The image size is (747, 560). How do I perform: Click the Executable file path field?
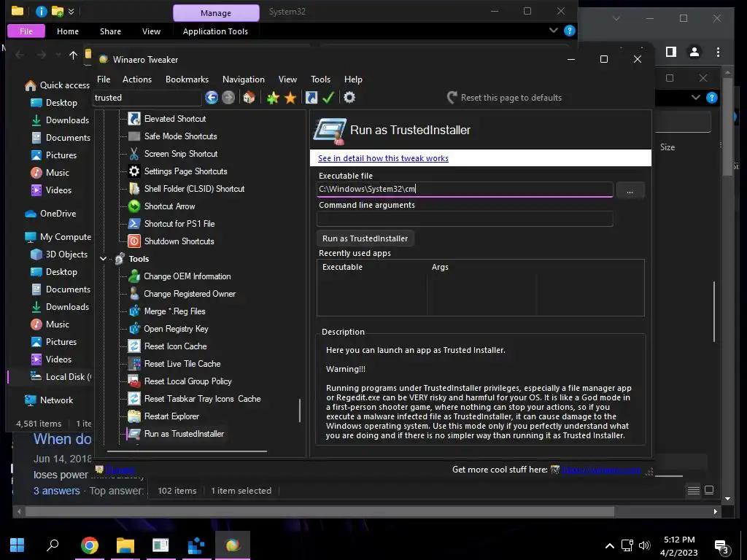(x=465, y=189)
